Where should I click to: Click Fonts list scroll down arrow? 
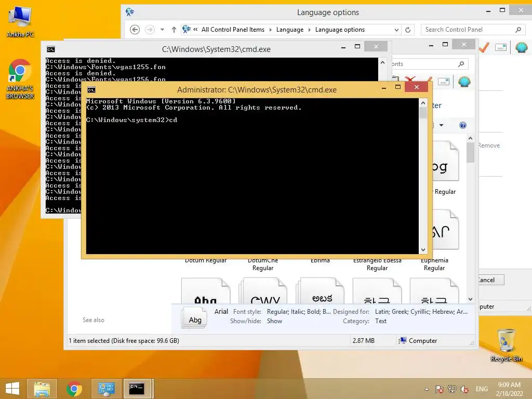[470, 299]
